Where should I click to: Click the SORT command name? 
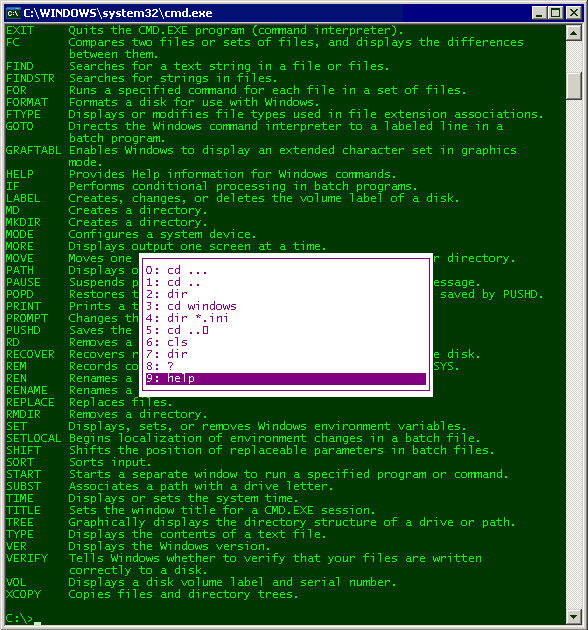[20, 463]
